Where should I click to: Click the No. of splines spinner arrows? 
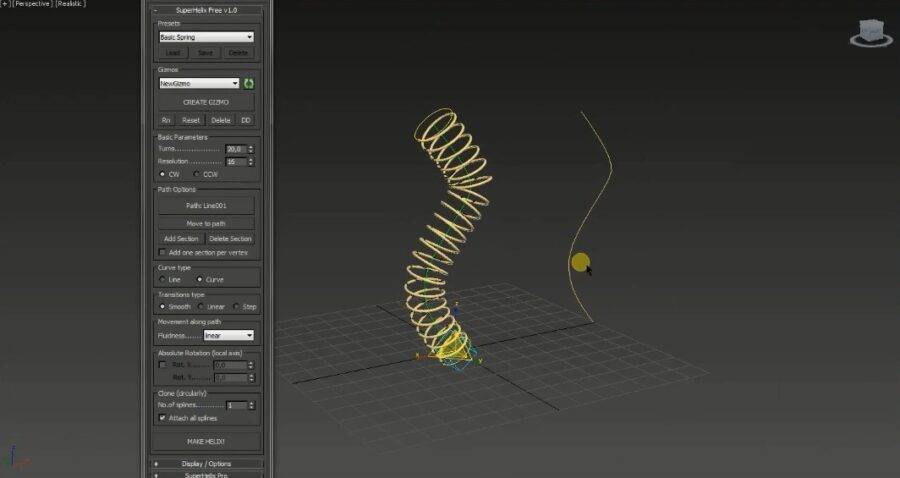(x=251, y=406)
